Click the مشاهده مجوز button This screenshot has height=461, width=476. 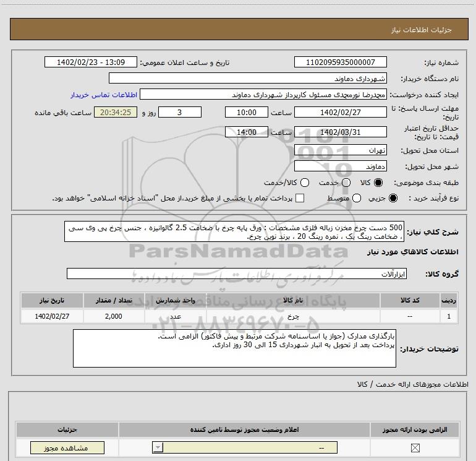[67, 448]
